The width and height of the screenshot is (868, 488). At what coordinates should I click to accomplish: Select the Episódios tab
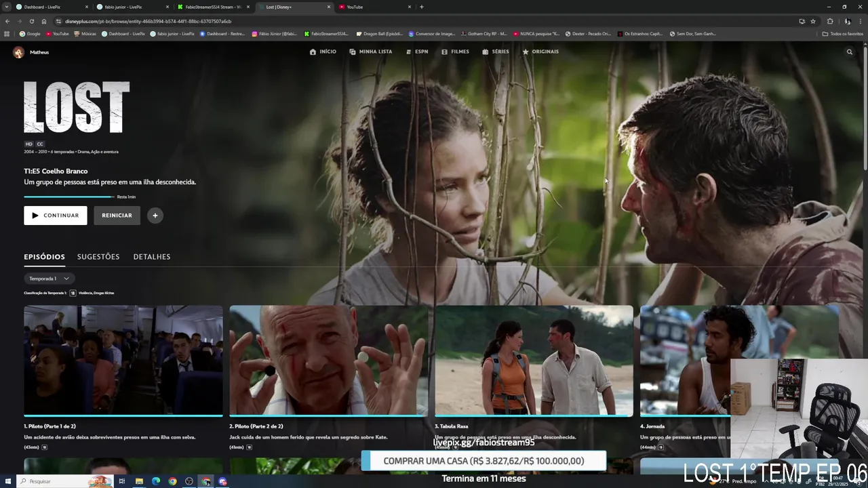coord(44,257)
